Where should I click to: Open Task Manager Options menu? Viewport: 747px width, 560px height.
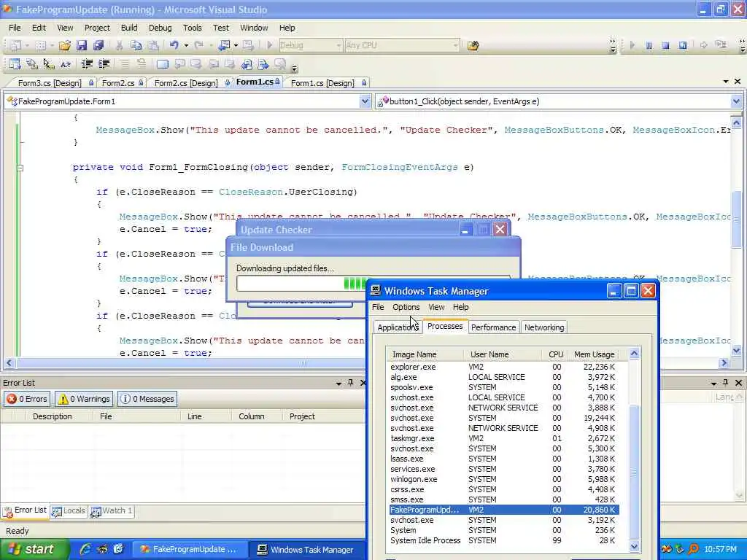point(406,307)
